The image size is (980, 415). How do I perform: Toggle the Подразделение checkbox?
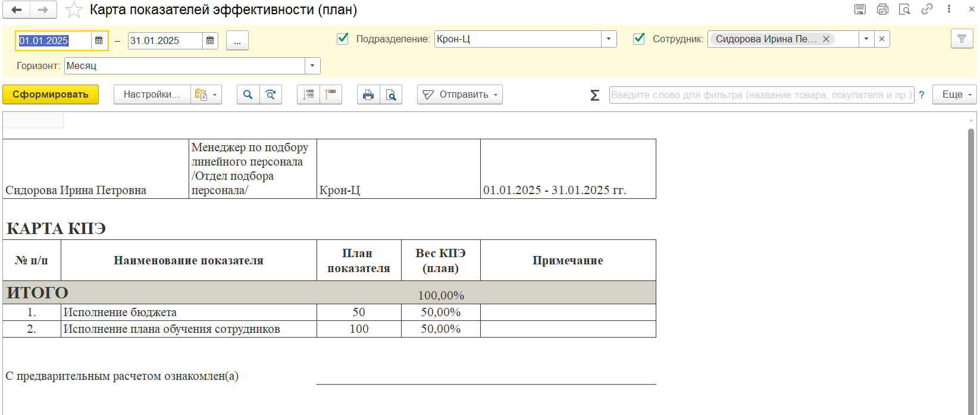343,39
